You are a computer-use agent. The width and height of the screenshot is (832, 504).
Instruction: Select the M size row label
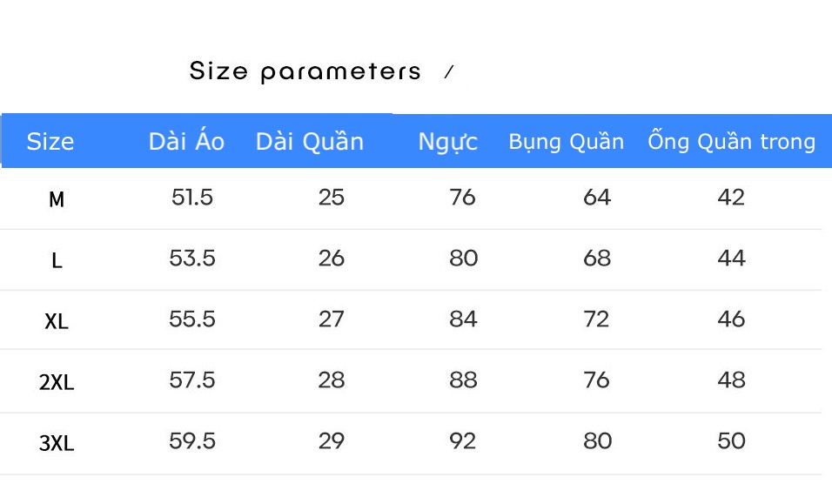(57, 200)
